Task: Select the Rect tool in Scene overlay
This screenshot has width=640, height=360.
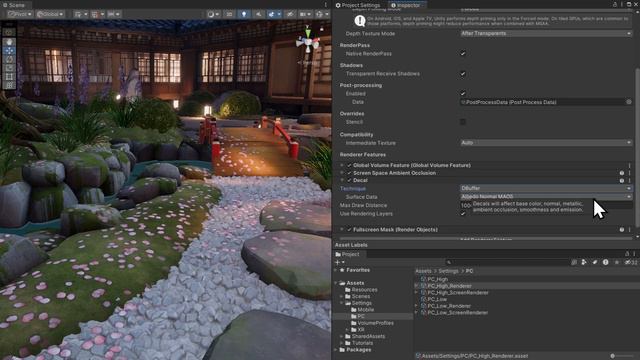Action: [9, 76]
